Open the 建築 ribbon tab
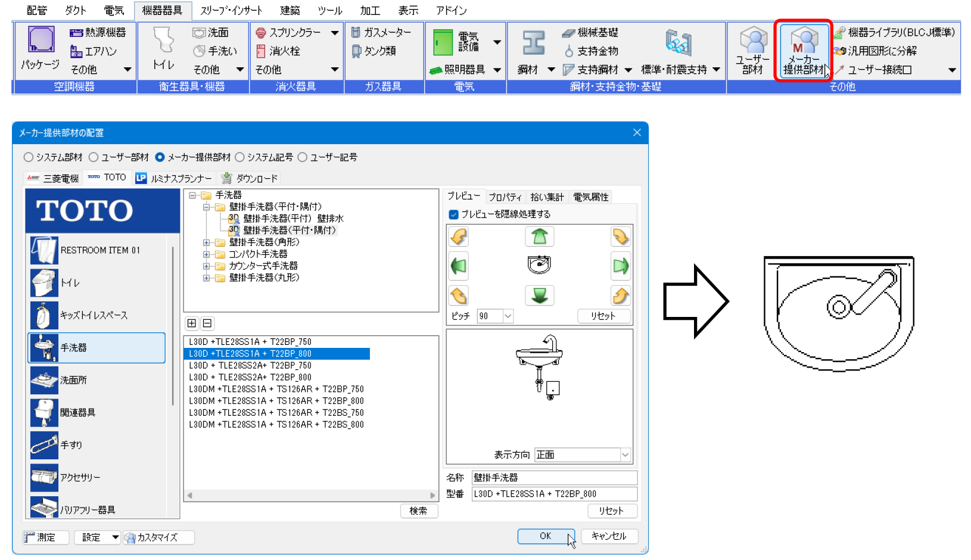Image resolution: width=971 pixels, height=560 pixels. pyautogui.click(x=290, y=10)
